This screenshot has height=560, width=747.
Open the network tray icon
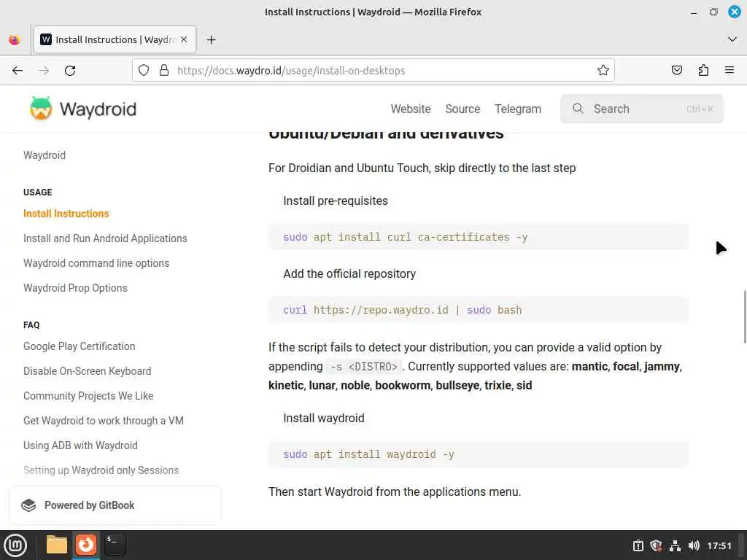675,545
